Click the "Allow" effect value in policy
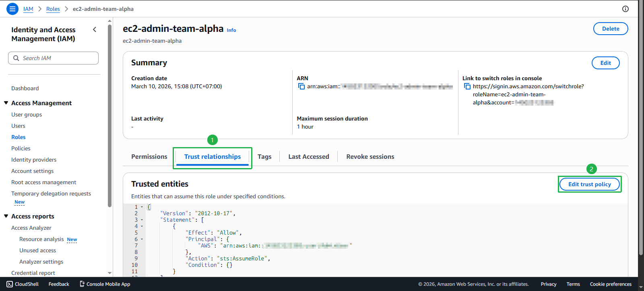 (228, 233)
